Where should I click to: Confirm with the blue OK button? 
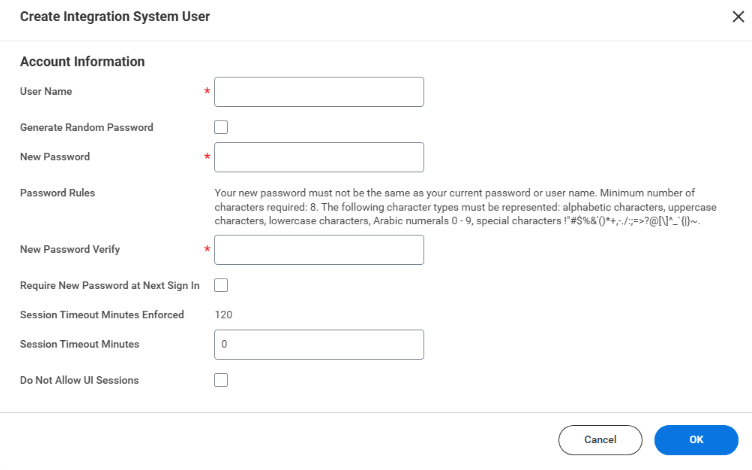[x=696, y=440]
